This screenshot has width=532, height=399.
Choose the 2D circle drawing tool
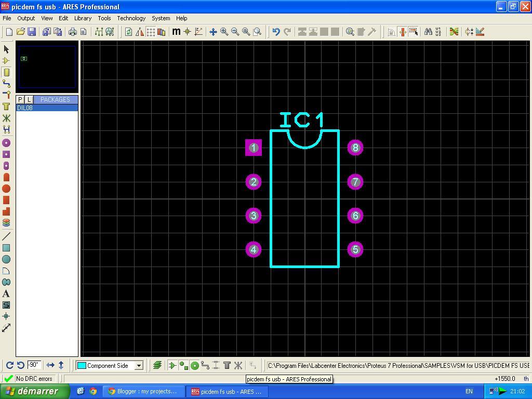click(6, 260)
